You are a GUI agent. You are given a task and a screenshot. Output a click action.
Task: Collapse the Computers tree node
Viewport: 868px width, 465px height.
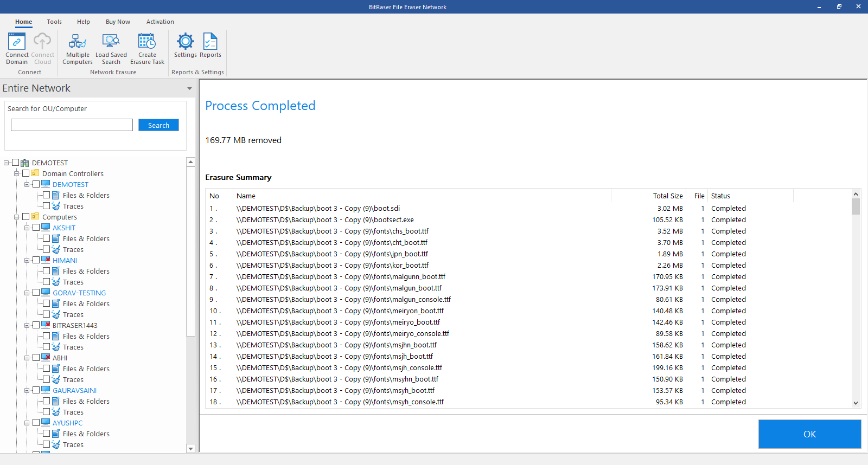[17, 217]
